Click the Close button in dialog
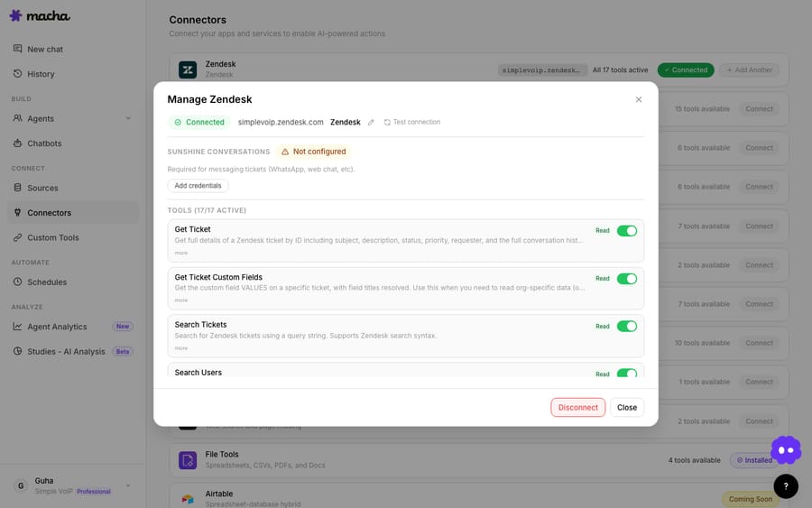Screen dimensions: 812x508 [627, 408]
